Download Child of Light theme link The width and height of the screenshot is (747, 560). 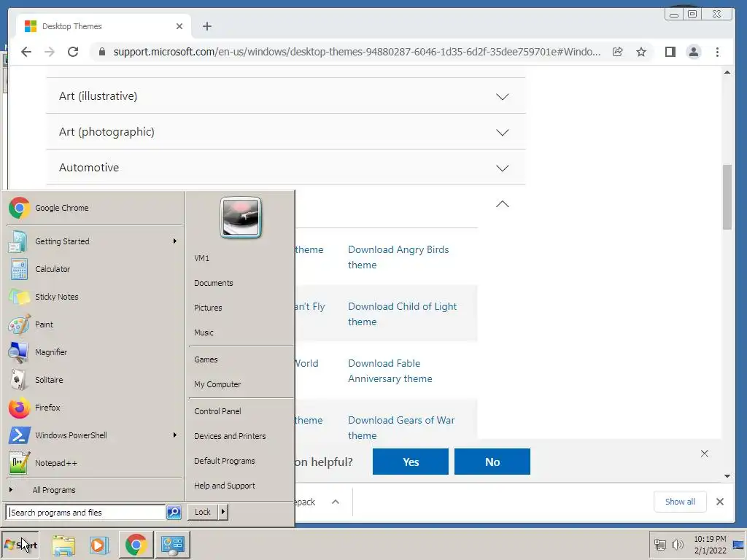coord(402,314)
